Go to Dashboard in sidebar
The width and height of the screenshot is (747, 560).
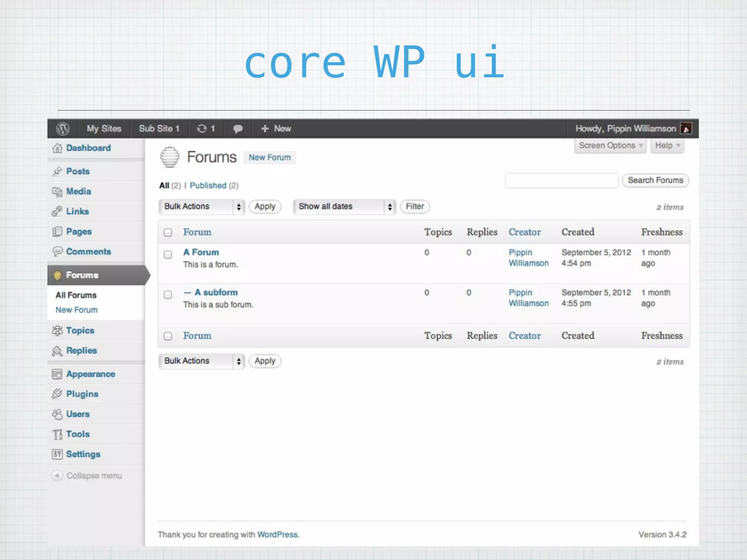tap(89, 148)
